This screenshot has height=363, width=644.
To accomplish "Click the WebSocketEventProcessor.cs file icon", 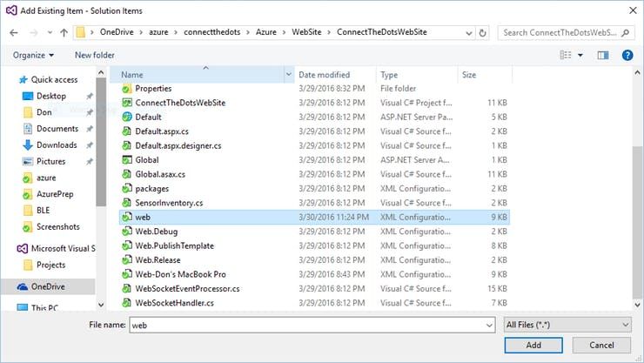I will [x=127, y=289].
